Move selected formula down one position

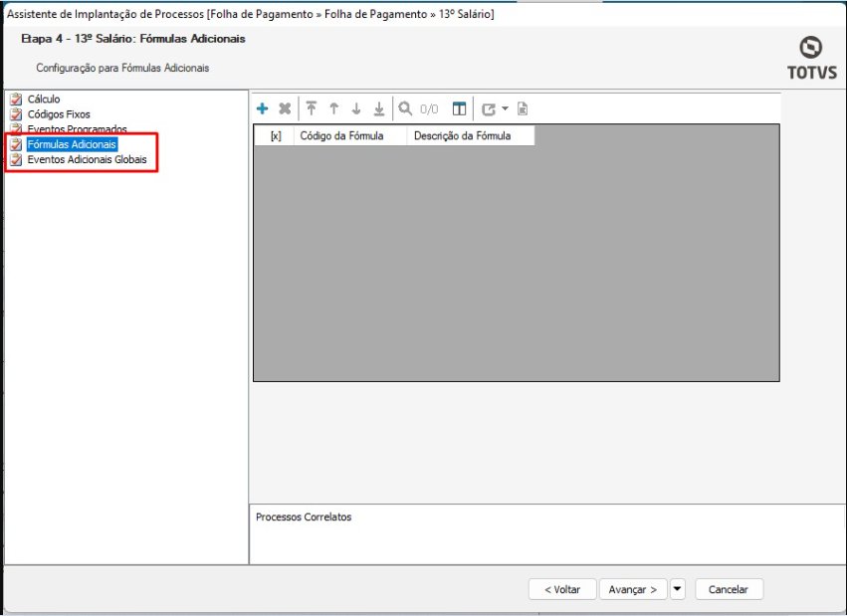pyautogui.click(x=356, y=108)
